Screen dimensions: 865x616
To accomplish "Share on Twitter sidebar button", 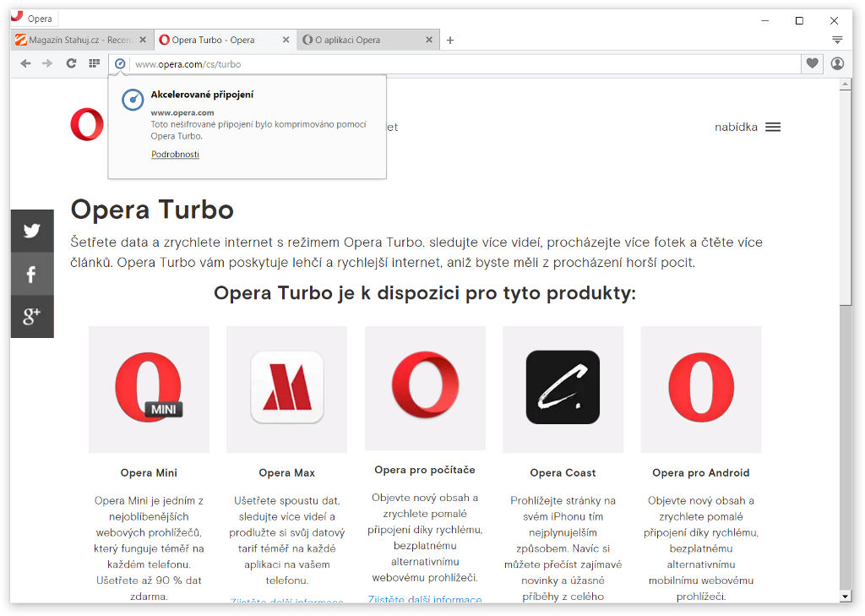I will point(32,231).
